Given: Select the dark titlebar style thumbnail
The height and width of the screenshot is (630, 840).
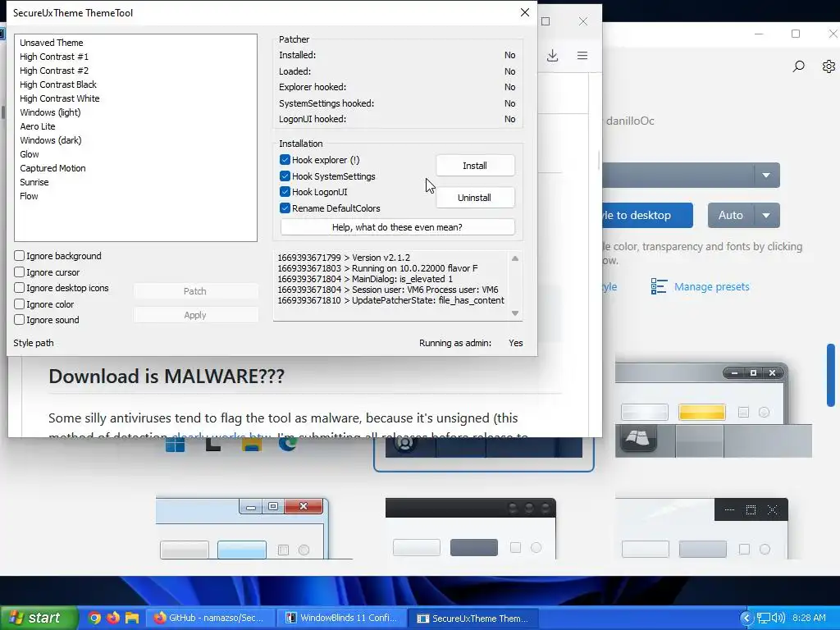Looking at the screenshot, I should (471, 528).
